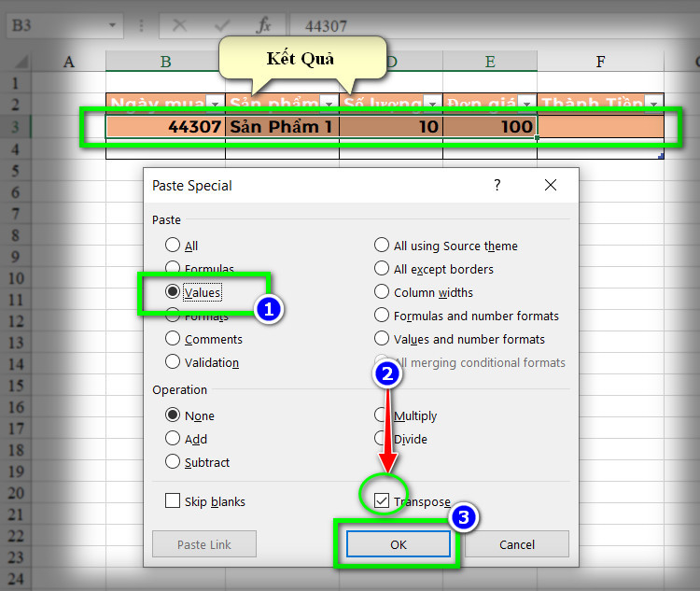Image resolution: width=700 pixels, height=591 pixels.
Task: Select row 23 header
Action: click(15, 557)
